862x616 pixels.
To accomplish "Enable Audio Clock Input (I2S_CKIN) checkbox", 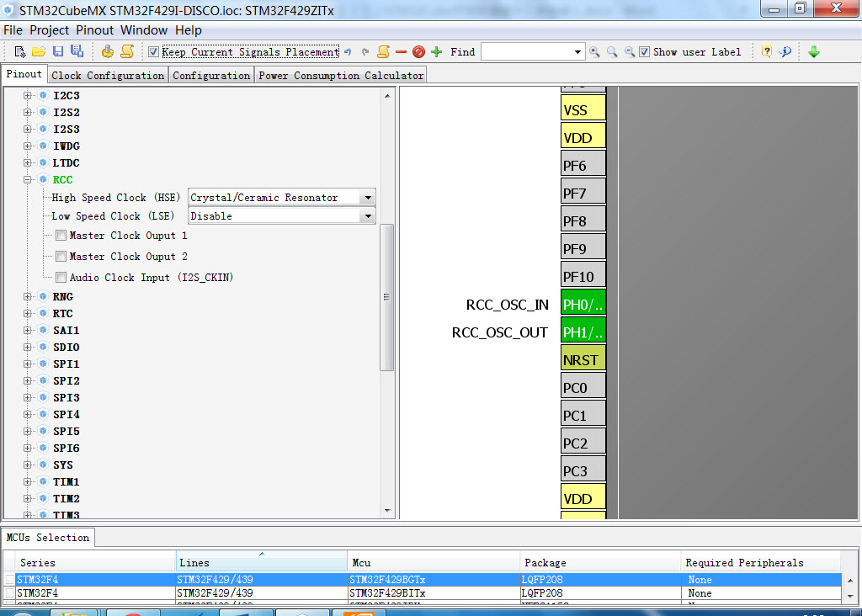I will click(61, 278).
